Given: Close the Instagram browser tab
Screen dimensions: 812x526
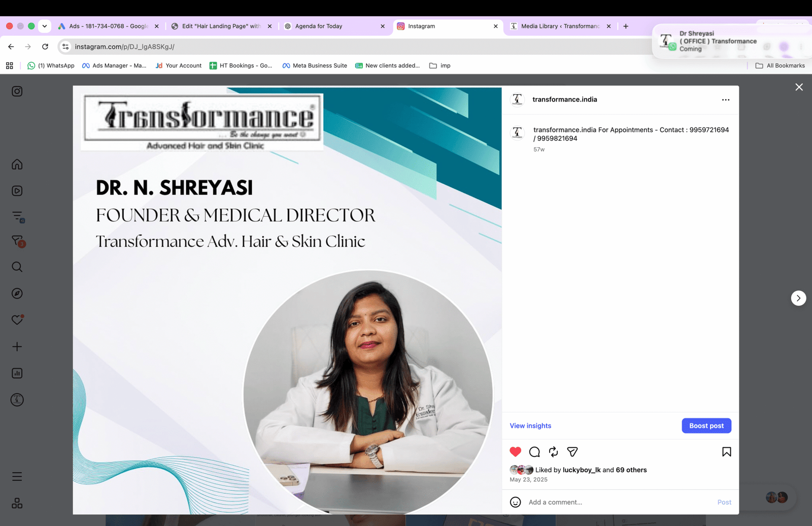Looking at the screenshot, I should click(496, 26).
